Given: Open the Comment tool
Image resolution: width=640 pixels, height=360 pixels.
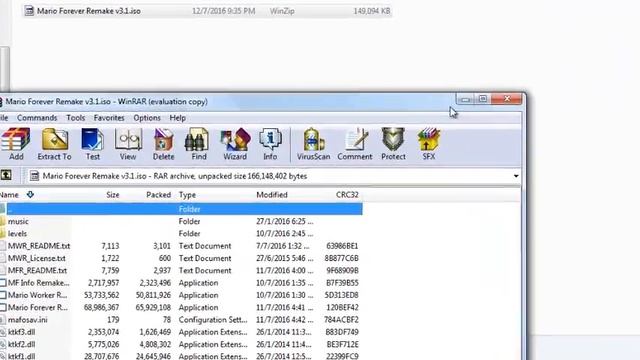Looking at the screenshot, I should (x=355, y=144).
